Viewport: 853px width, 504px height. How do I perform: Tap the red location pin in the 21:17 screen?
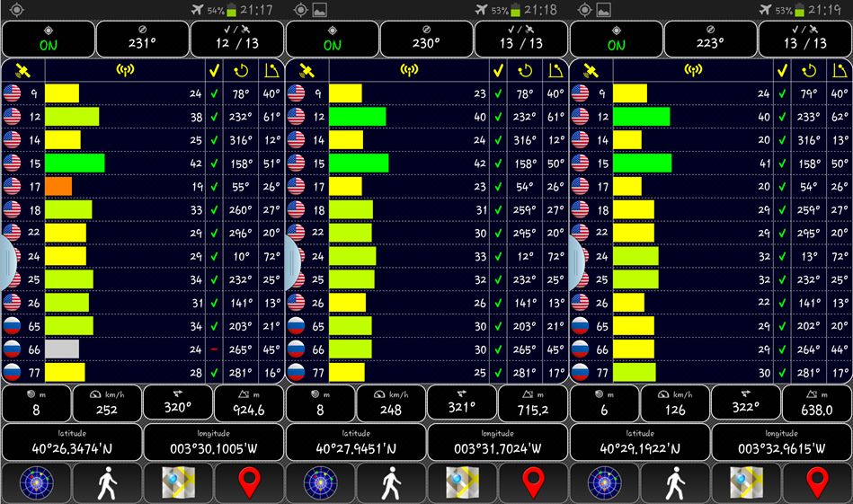249,483
